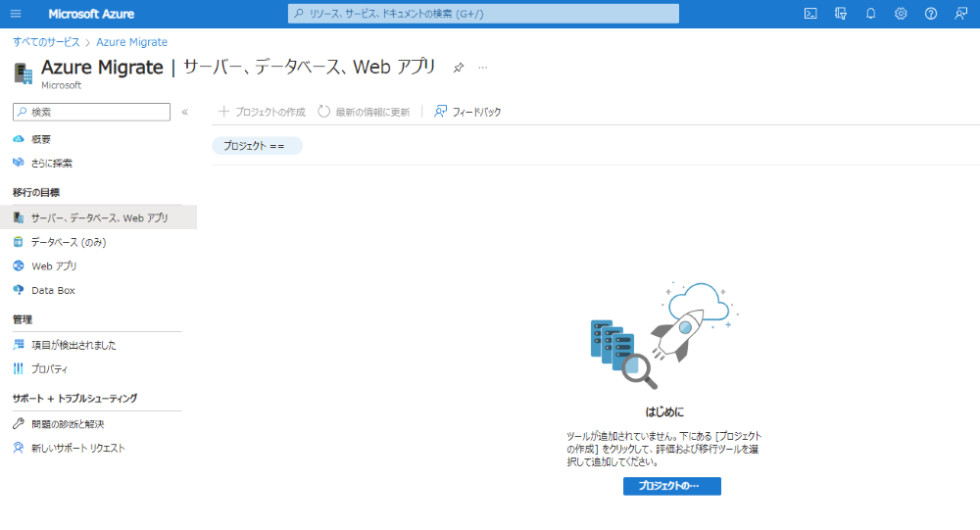Viewport: 980px width, 530px height.
Task: Focus the global resource search box
Action: (483, 14)
